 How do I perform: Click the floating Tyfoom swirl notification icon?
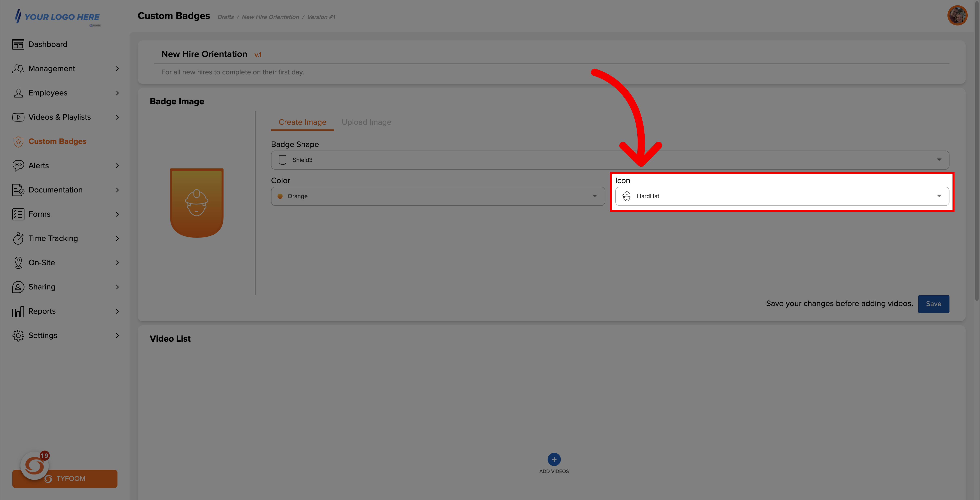pos(35,466)
